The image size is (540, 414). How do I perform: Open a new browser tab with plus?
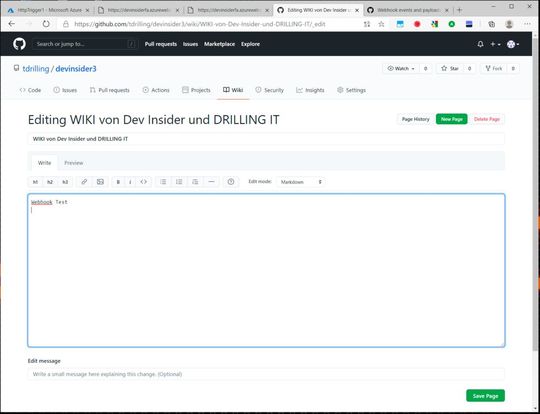point(459,10)
